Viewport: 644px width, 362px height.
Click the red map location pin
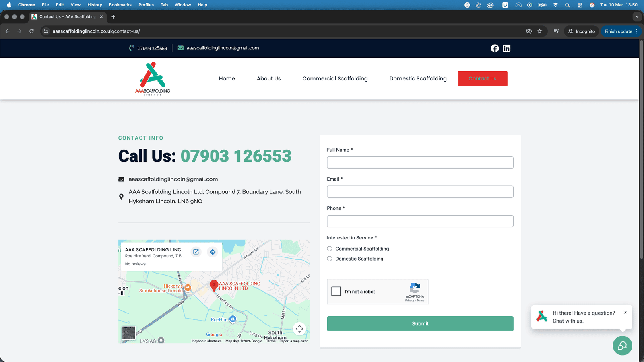click(214, 286)
